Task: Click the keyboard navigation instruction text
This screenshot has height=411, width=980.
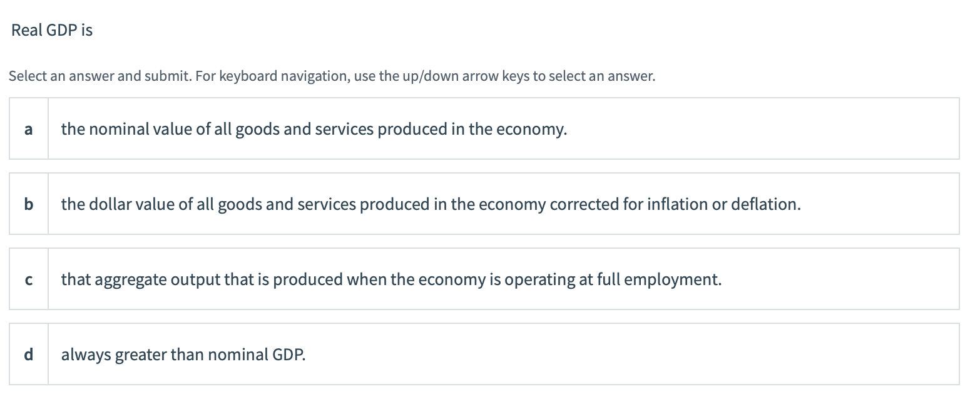Action: click(332, 76)
